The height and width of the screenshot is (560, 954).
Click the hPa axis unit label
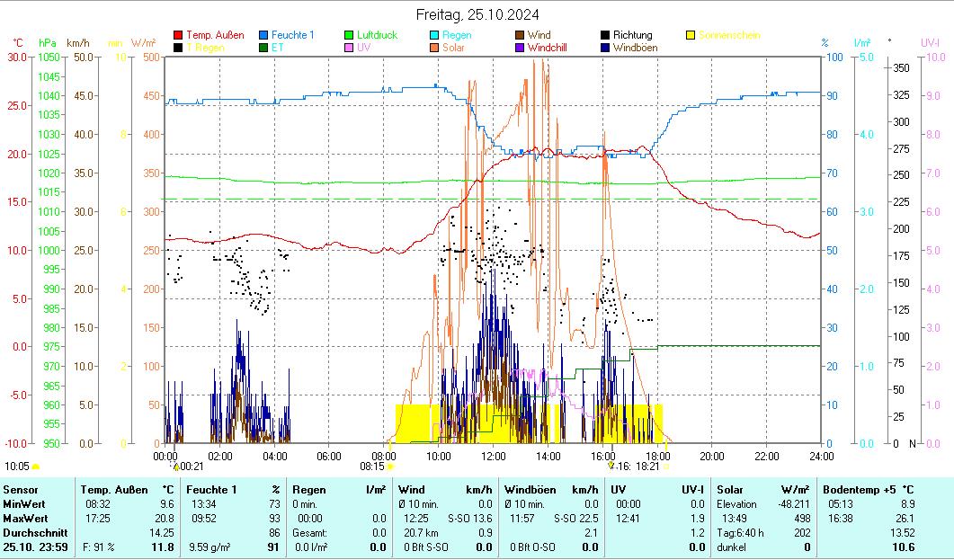(x=48, y=43)
